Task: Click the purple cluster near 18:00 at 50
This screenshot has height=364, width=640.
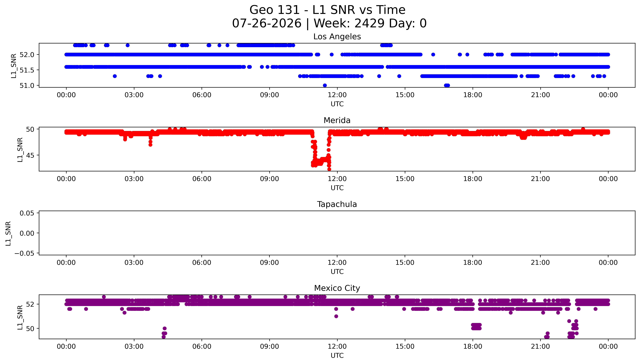Action: tap(476, 327)
